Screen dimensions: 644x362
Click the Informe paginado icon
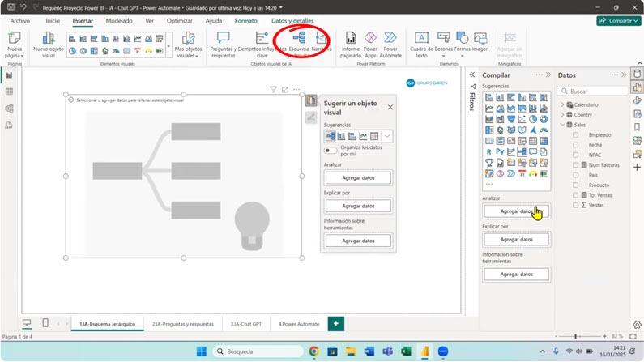[351, 38]
